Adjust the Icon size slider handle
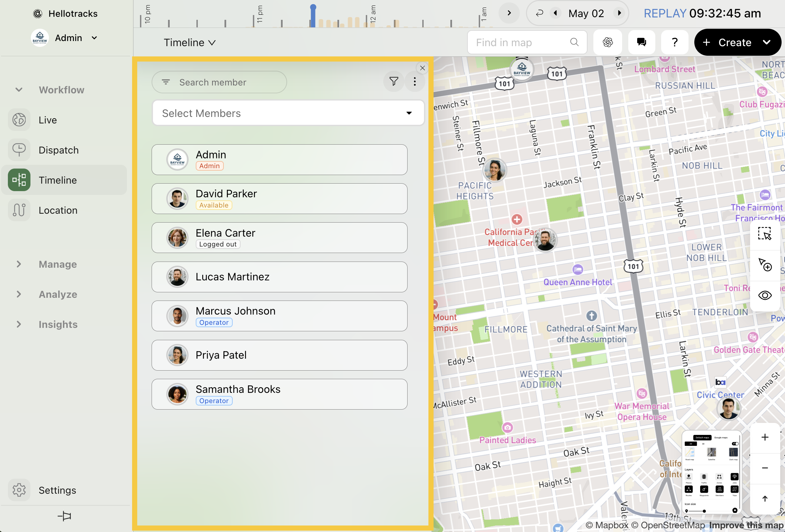The height and width of the screenshot is (532, 785). 704,511
